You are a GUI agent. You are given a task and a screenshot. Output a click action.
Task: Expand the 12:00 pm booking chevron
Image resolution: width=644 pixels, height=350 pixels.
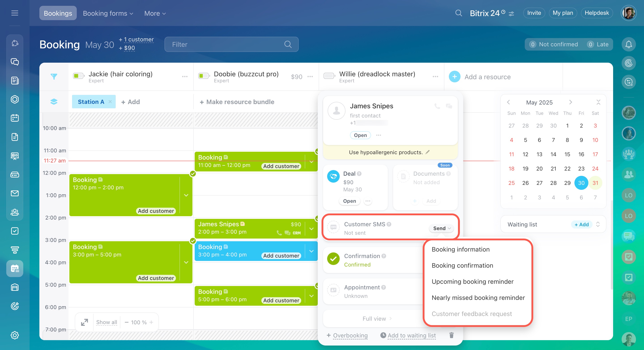pos(186,195)
